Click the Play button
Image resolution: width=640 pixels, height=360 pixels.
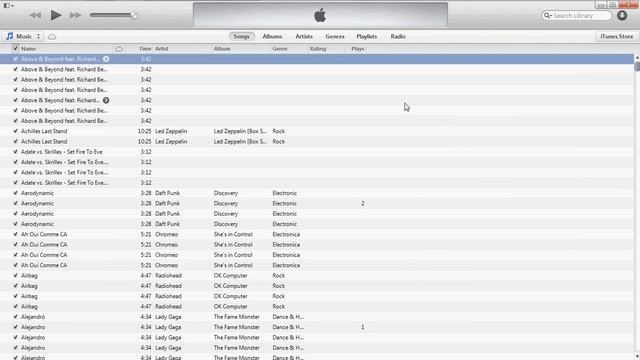pyautogui.click(x=56, y=16)
